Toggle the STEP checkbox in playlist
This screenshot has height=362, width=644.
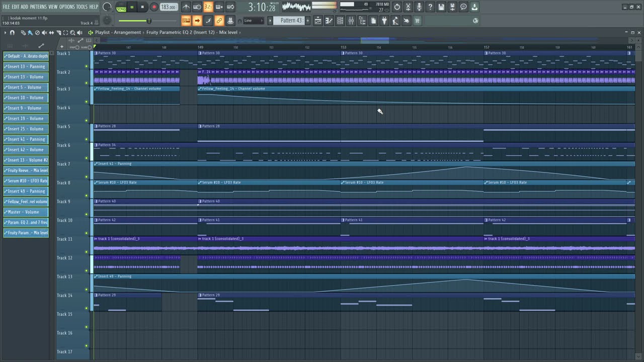pyautogui.click(x=77, y=47)
